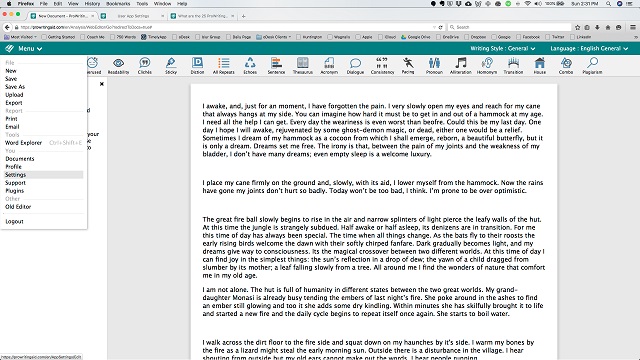Screen dimensions: 640x360
Task: Run the Clichés check
Action: coord(144,66)
